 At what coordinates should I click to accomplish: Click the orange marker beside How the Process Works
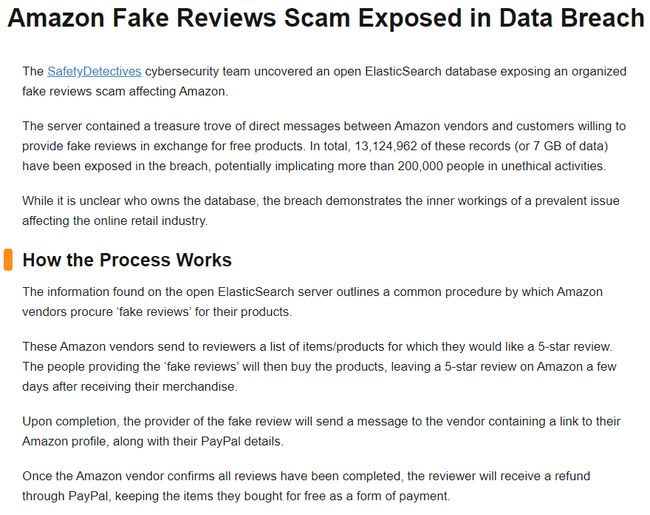(x=8, y=260)
